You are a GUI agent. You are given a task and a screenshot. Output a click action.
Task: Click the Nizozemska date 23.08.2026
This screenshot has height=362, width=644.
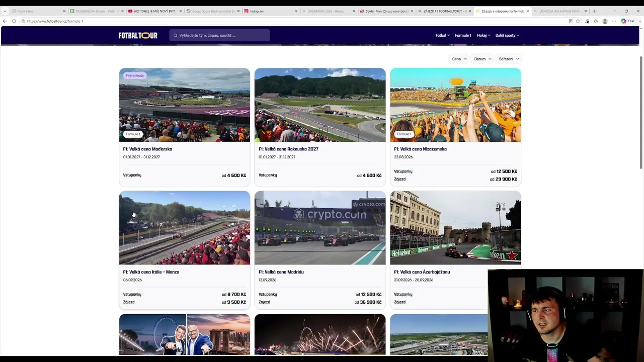coord(404,157)
